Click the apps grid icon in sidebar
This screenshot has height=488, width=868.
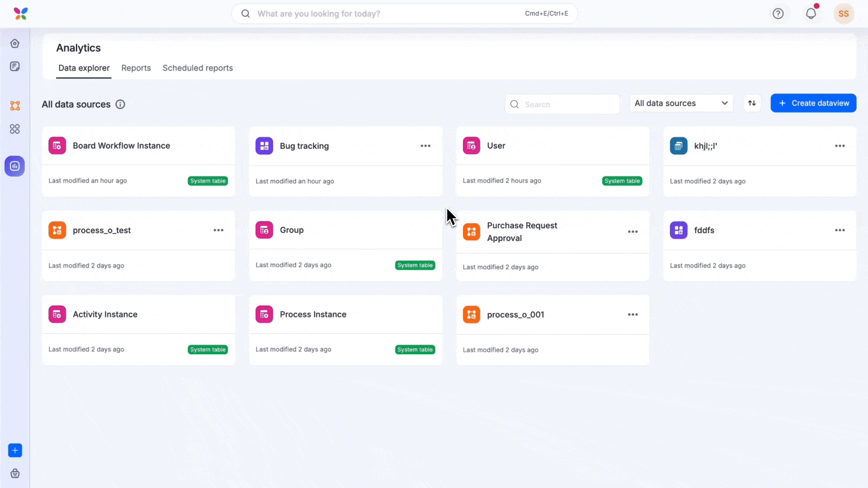[15, 129]
